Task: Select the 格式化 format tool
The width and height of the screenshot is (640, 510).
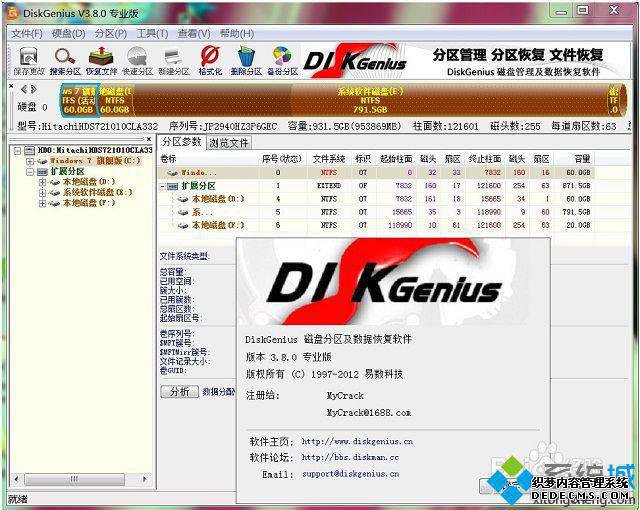Action: 210,61
